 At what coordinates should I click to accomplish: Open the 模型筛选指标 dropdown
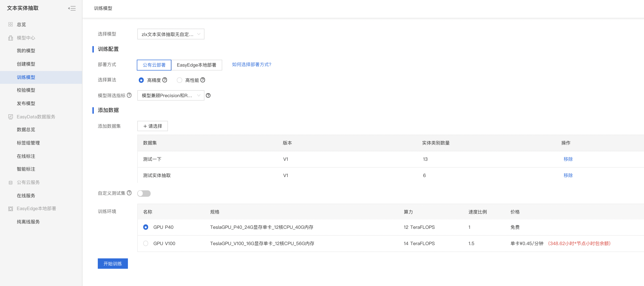(x=171, y=95)
